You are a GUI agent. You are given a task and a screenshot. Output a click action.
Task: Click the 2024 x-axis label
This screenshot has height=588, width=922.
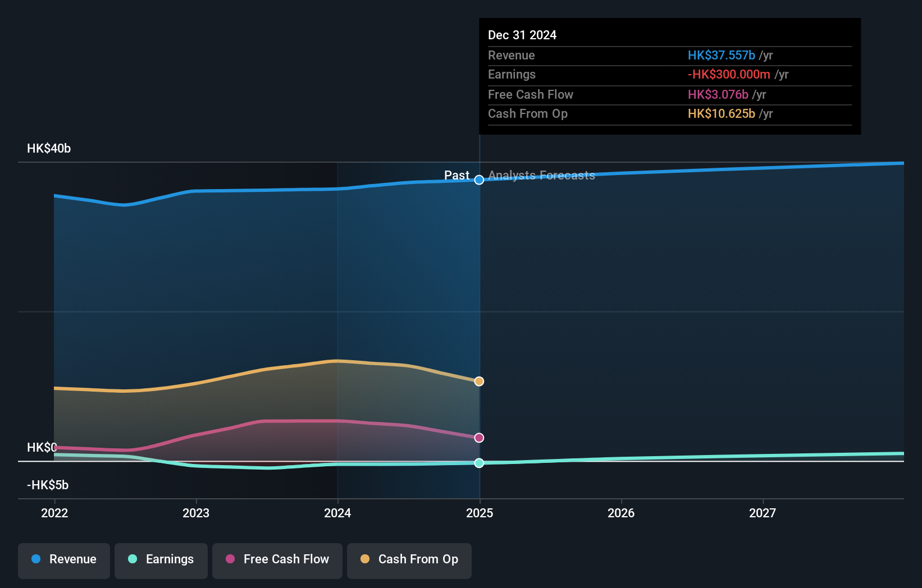[x=337, y=513]
